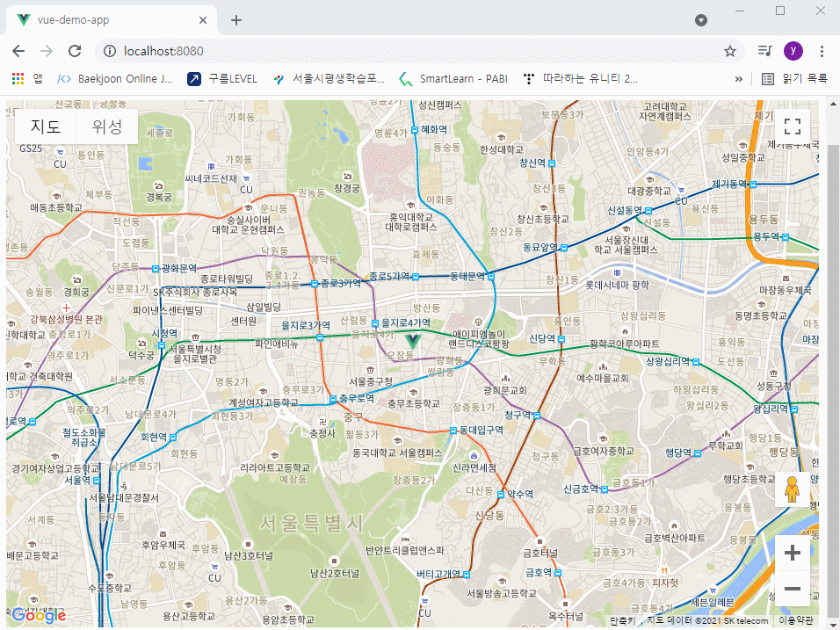Image resolution: width=840 pixels, height=630 pixels.
Task: Open 단축키 keyboard shortcuts button
Action: 621,620
